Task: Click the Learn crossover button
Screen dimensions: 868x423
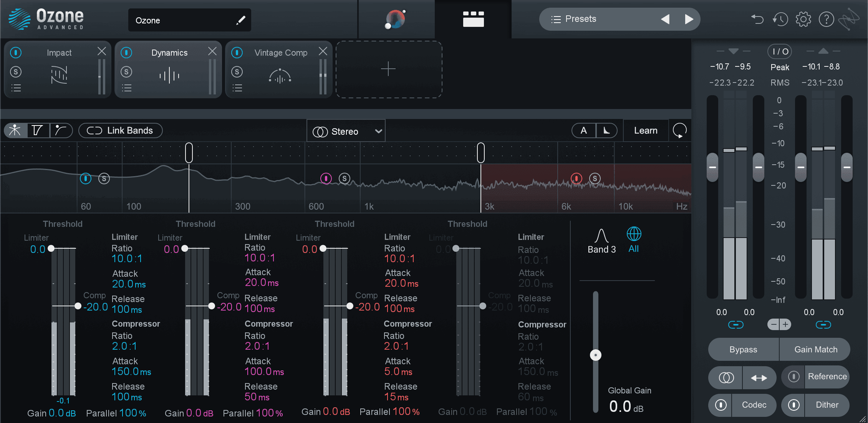Action: click(x=646, y=131)
